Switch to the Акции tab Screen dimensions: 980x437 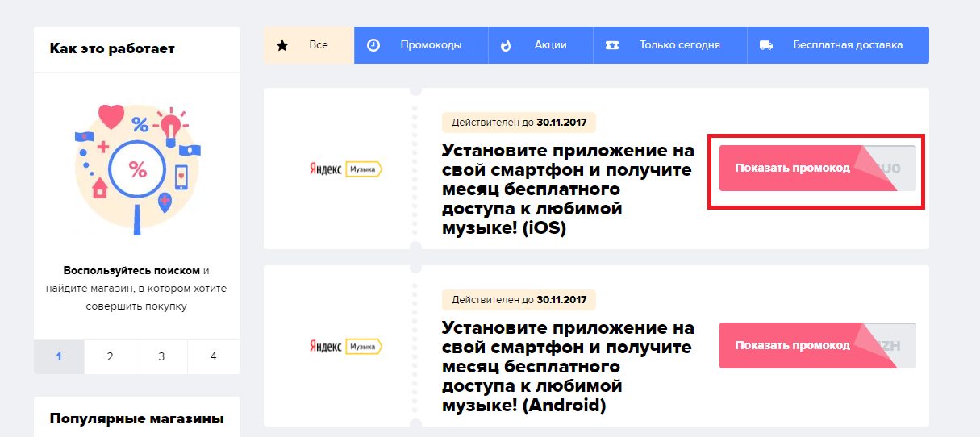(550, 45)
